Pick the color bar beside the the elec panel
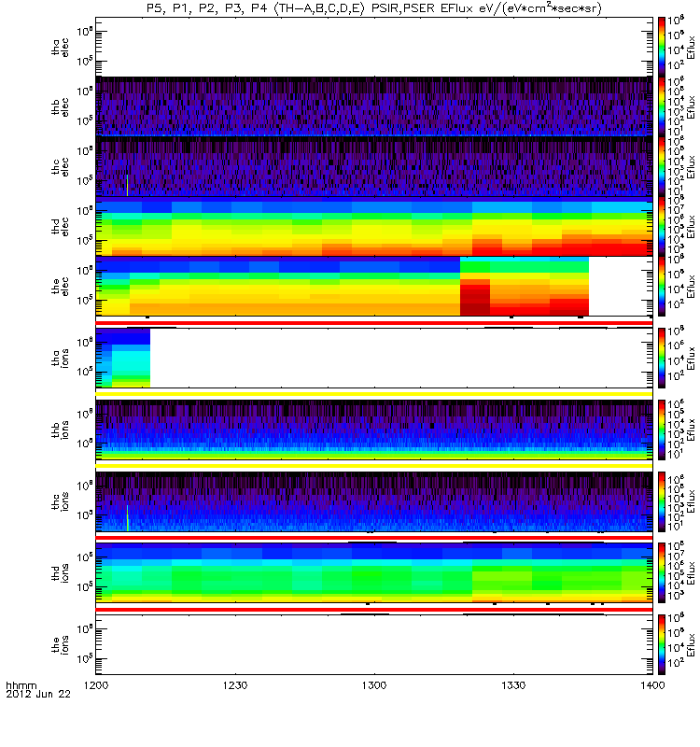The width and height of the screenshot is (700, 747). click(662, 287)
